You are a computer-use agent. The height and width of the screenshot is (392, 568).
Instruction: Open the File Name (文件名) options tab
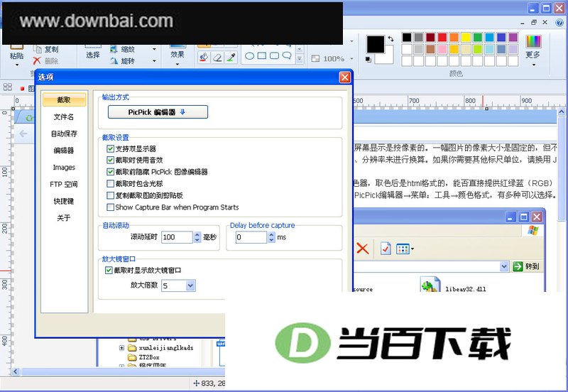64,116
